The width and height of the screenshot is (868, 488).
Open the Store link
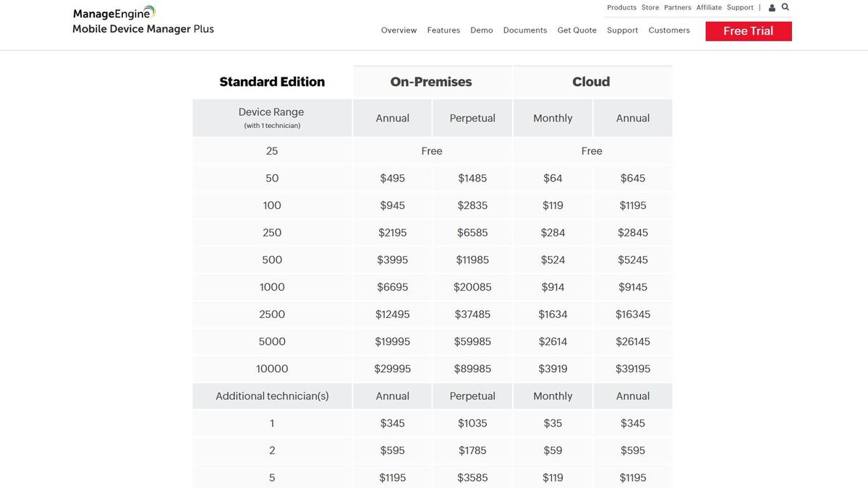click(650, 7)
